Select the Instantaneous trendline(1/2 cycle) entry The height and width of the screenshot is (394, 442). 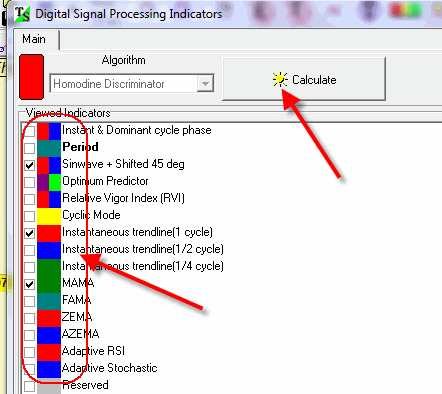click(143, 249)
